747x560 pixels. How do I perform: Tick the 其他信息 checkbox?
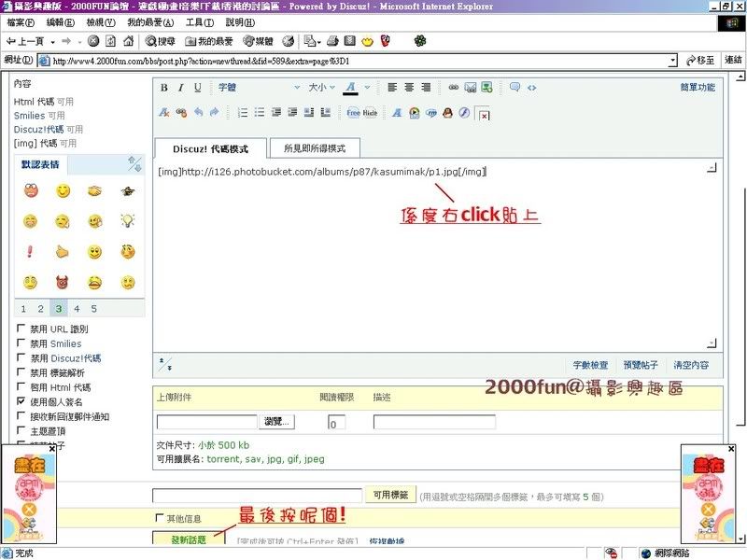tap(159, 518)
